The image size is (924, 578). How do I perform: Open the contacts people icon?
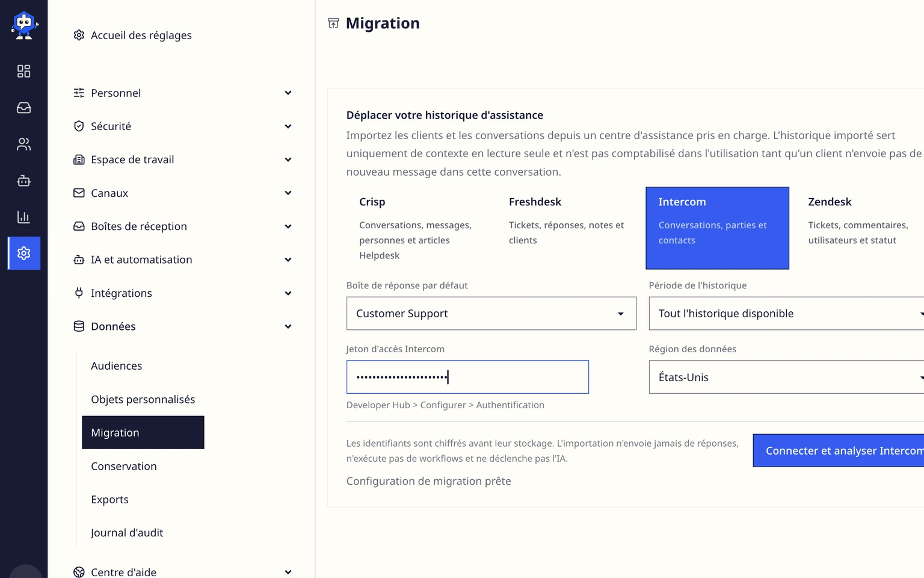[23, 144]
